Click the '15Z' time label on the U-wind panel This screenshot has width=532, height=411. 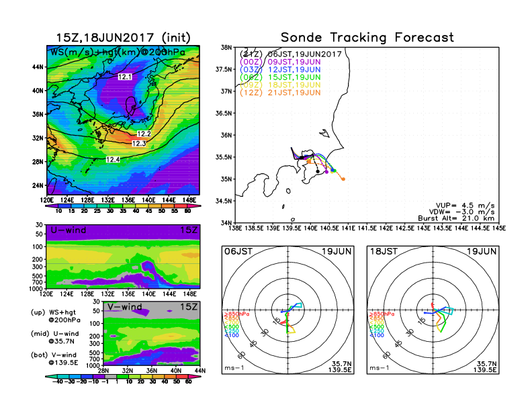189,230
